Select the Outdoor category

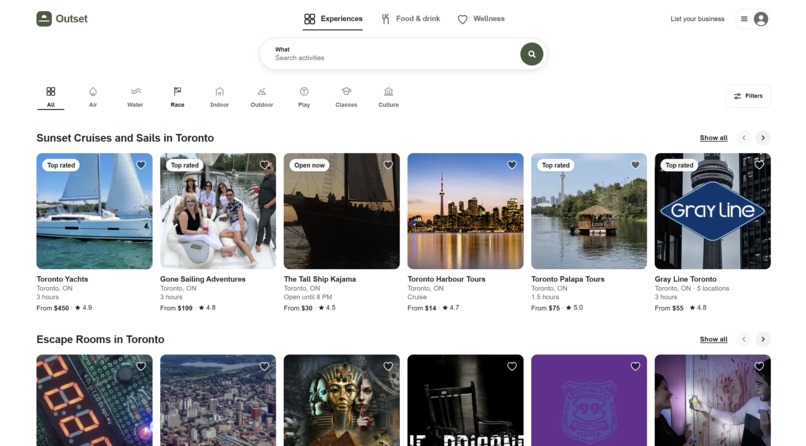pos(262,97)
